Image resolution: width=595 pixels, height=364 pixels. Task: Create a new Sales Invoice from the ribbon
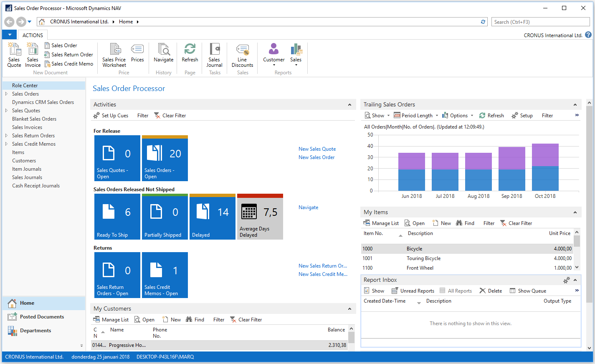(x=33, y=55)
